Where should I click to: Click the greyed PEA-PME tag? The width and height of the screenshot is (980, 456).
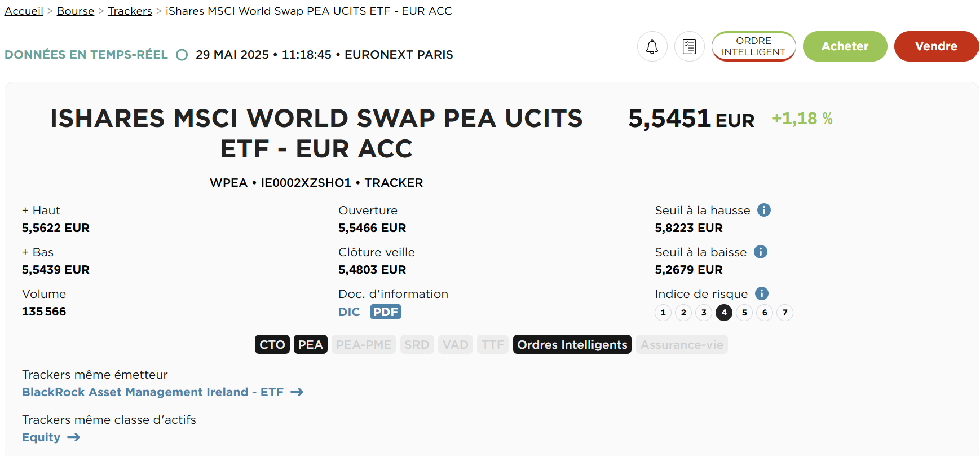(364, 344)
